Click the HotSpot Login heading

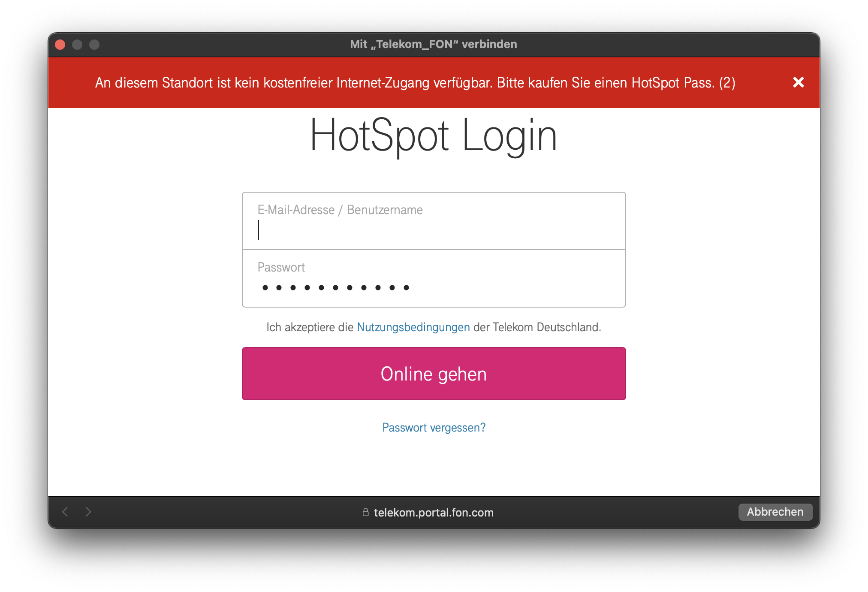coord(433,136)
